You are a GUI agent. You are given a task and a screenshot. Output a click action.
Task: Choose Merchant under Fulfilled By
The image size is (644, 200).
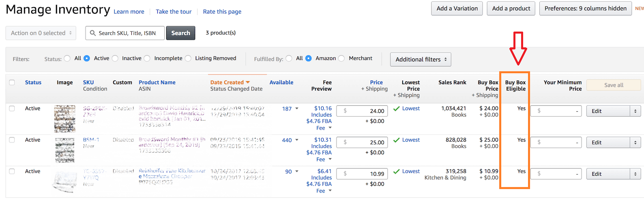click(x=341, y=58)
